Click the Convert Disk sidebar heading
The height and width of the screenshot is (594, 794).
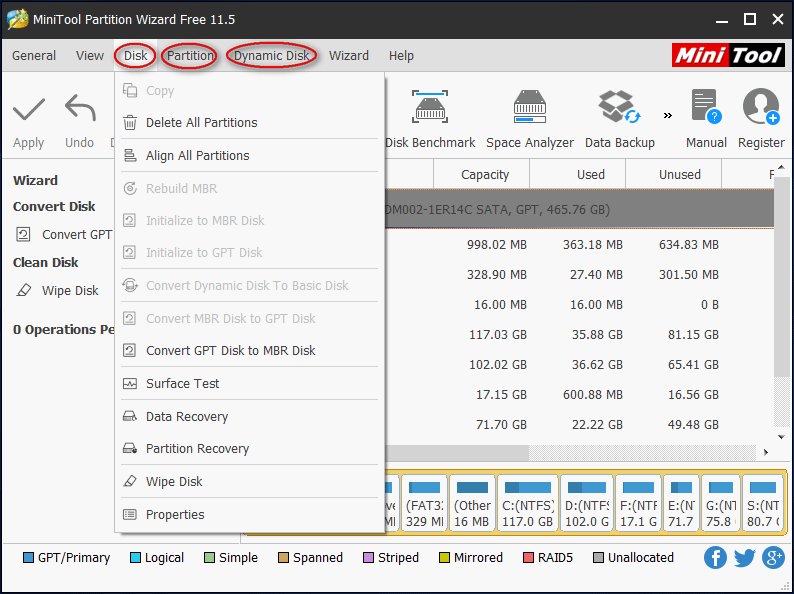54,207
